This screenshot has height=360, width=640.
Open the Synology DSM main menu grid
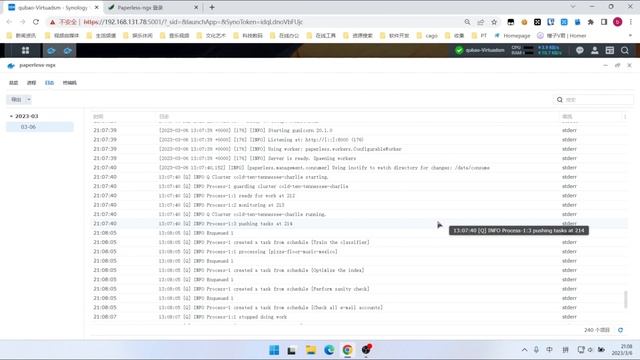click(x=25, y=50)
